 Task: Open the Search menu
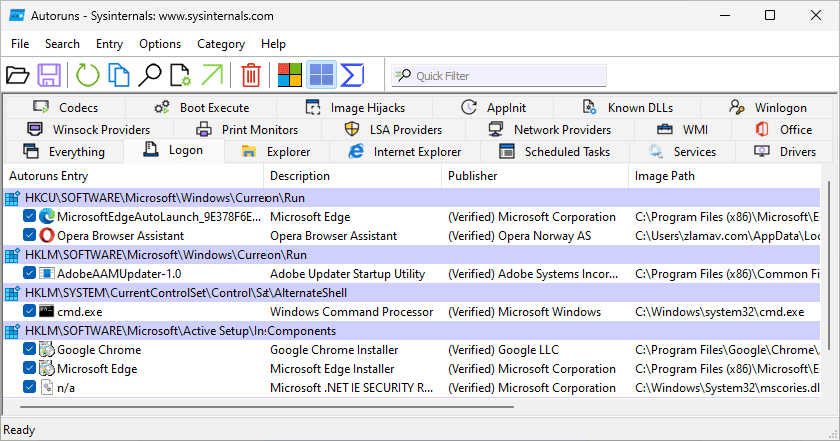(x=62, y=44)
